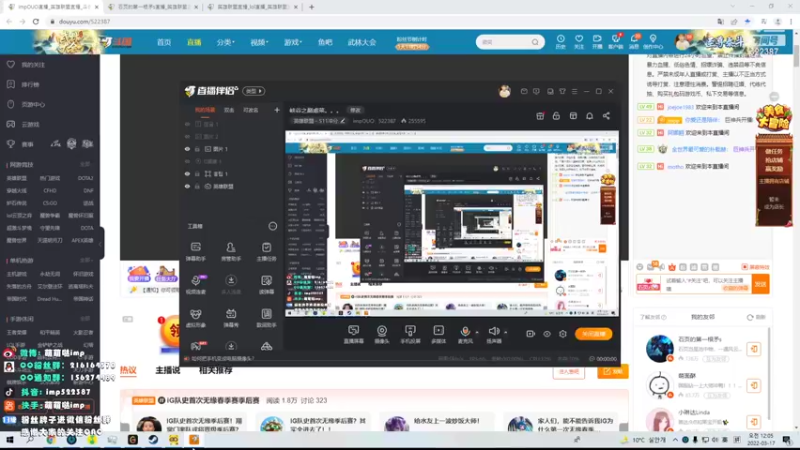800x450 pixels.
Task: Open 数据助手 tool in toolbox
Action: tap(266, 318)
